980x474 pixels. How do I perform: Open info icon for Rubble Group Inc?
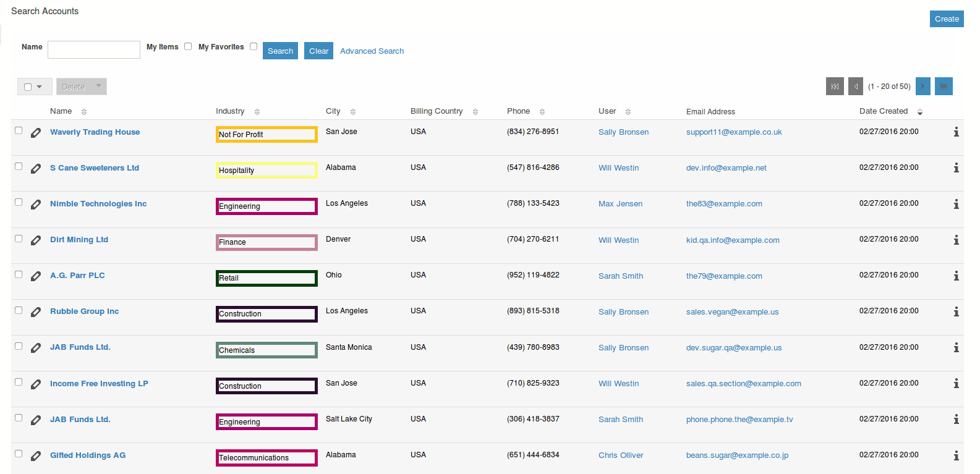pyautogui.click(x=956, y=311)
